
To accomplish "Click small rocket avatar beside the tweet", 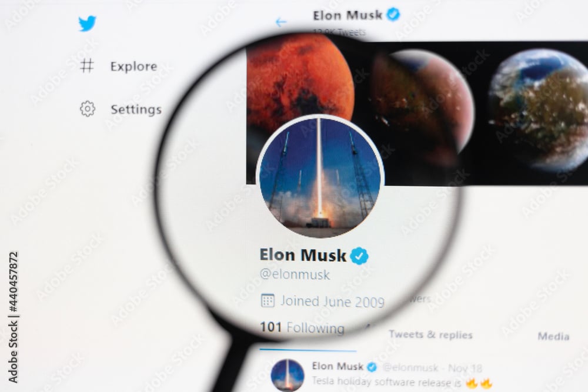I will click(x=288, y=375).
